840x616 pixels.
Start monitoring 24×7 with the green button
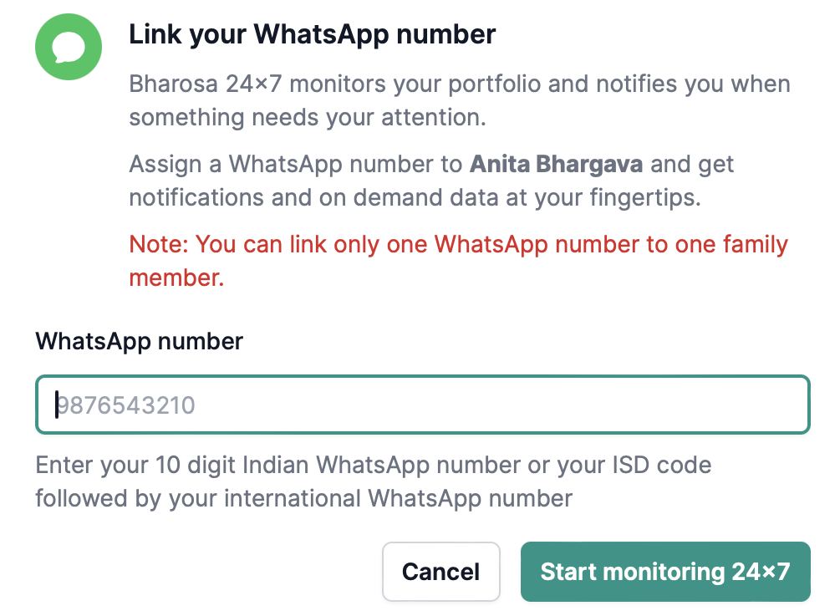click(x=665, y=572)
